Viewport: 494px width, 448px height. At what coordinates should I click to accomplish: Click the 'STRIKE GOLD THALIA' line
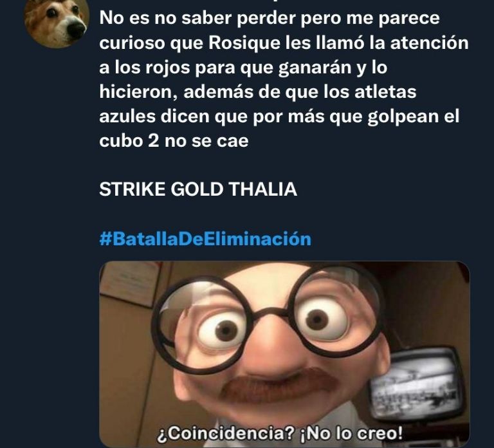pos(198,189)
